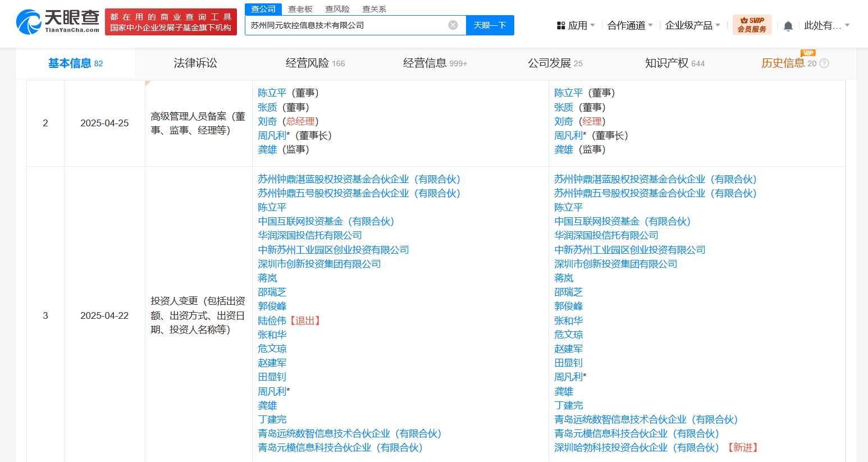Select the 查关系 search tab
868x462 pixels.
(374, 9)
